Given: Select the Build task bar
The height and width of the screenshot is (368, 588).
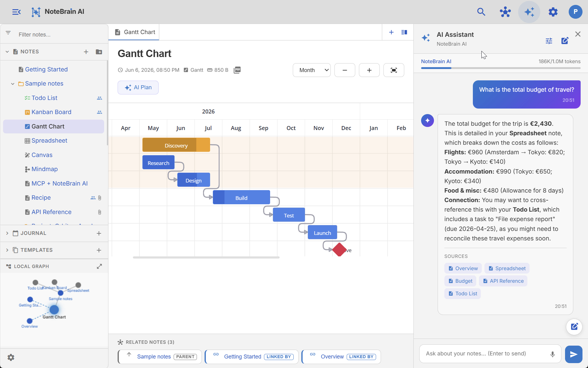Looking at the screenshot, I should coord(241,197).
